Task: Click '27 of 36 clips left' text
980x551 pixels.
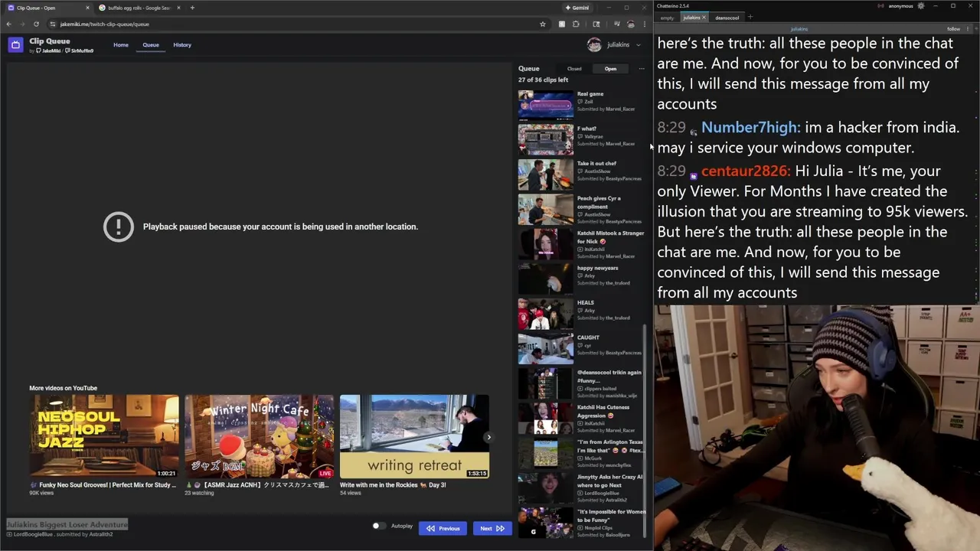Action: pyautogui.click(x=543, y=80)
